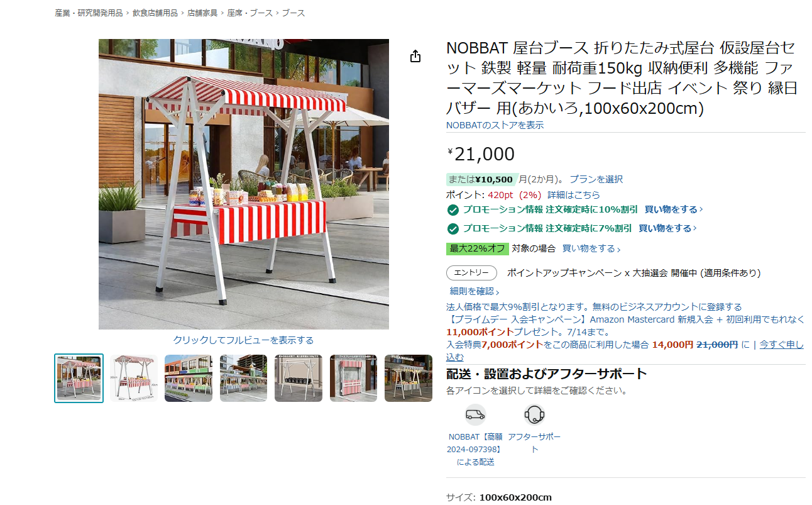Select the last black-striped booth thumbnail

pos(409,377)
